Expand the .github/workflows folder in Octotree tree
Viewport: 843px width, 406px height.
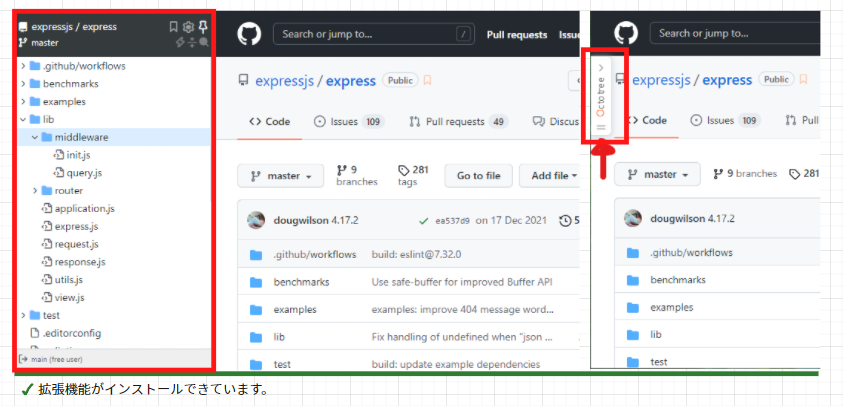point(23,66)
